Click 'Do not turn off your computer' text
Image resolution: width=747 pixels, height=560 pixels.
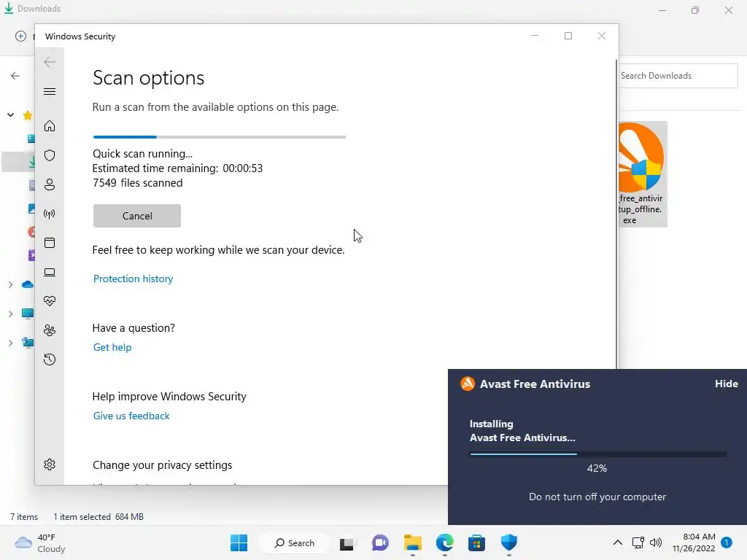tap(597, 497)
